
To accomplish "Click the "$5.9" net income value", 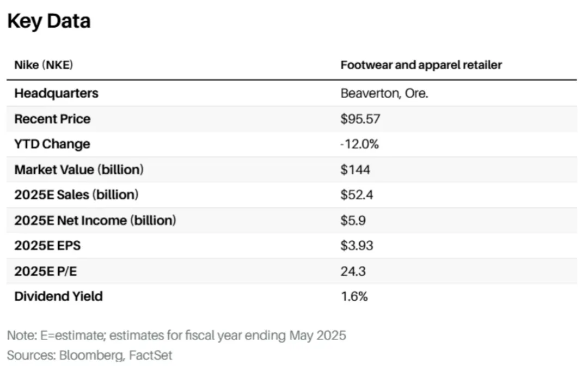I will pyautogui.click(x=353, y=220).
